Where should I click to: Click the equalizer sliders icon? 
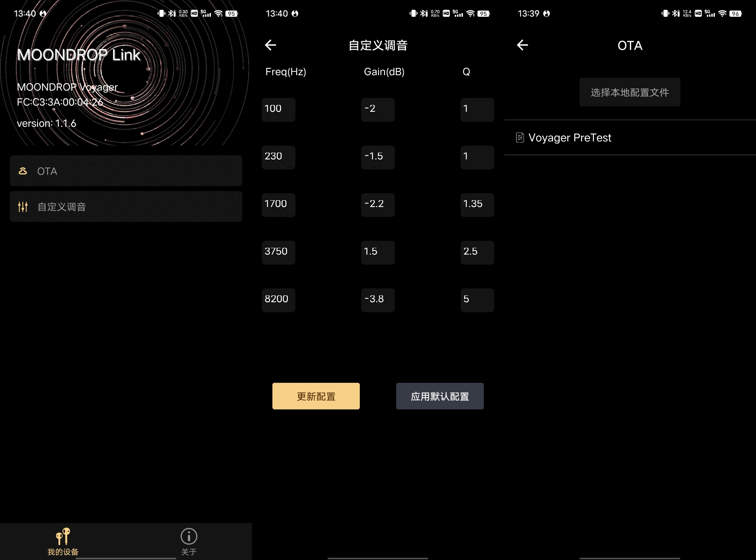pyautogui.click(x=23, y=206)
